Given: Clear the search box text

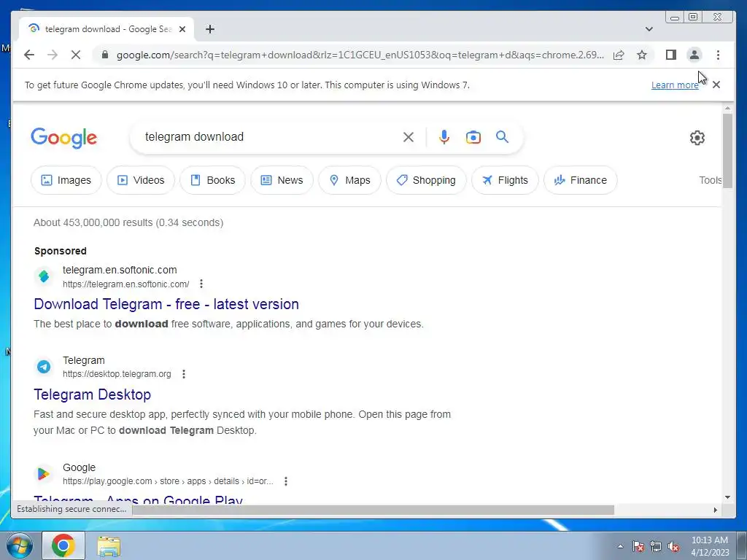Looking at the screenshot, I should point(409,137).
